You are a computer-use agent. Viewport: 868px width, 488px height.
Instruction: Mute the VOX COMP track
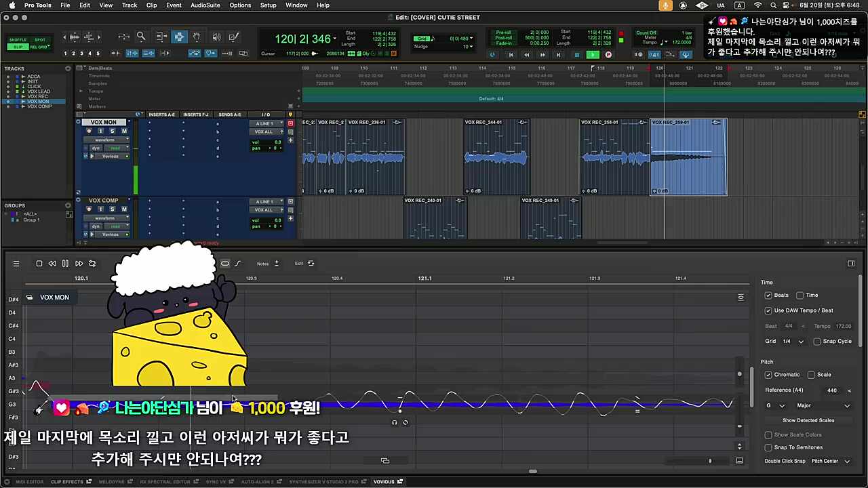[124, 209]
